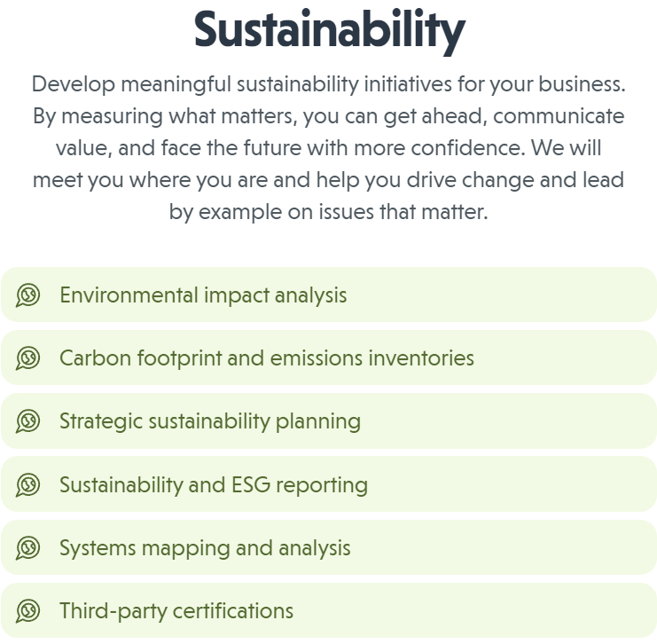This screenshot has width=657, height=644.
Task: Click globe icon beside Systems mapping and analysis
Action: (28, 548)
